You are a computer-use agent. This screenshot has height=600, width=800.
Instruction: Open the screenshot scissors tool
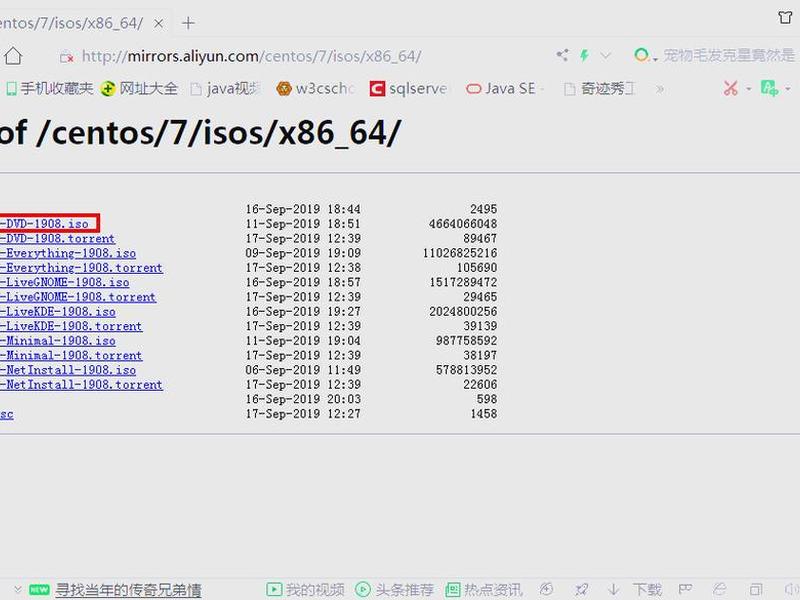[731, 88]
